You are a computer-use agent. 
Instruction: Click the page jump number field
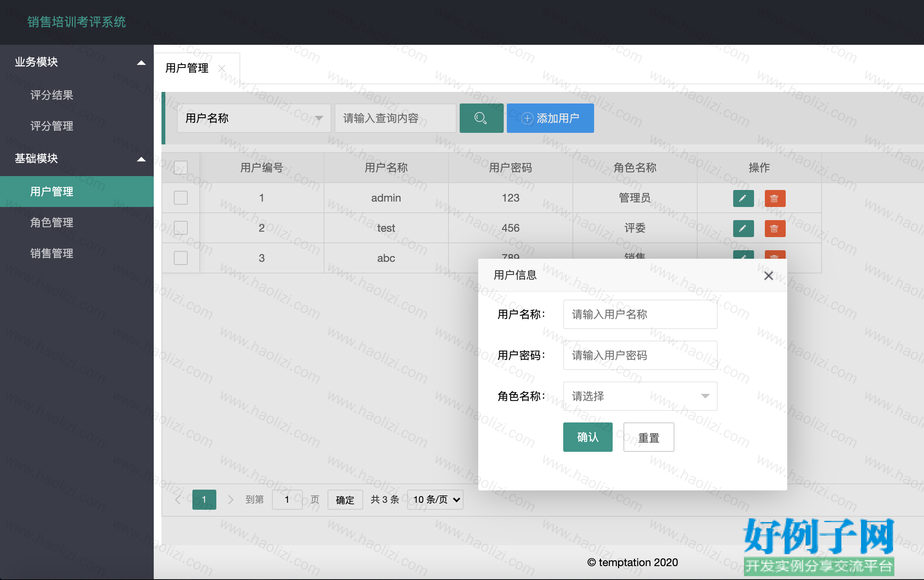(287, 500)
